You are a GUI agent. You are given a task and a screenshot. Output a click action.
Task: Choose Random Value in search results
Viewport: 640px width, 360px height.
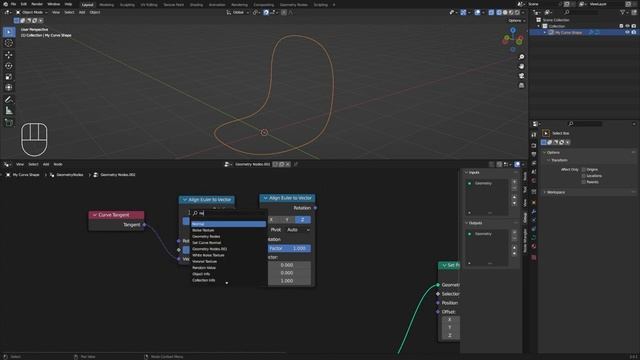pos(228,268)
